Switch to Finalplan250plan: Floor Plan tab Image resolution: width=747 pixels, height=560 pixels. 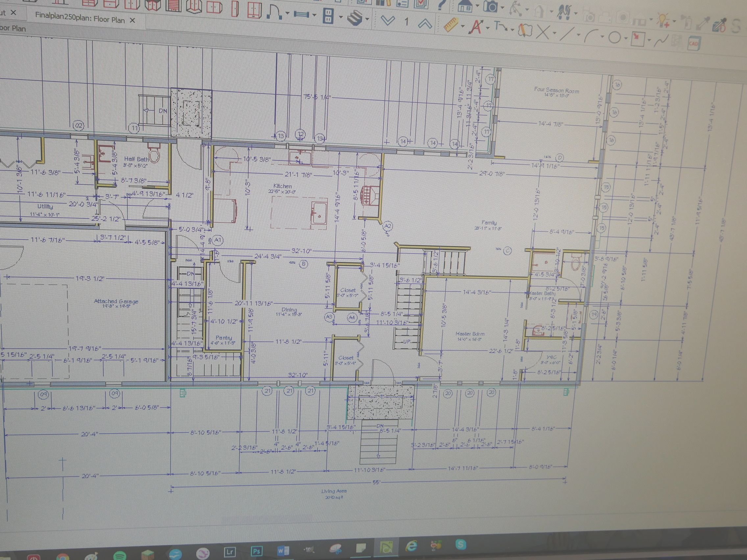(x=80, y=18)
